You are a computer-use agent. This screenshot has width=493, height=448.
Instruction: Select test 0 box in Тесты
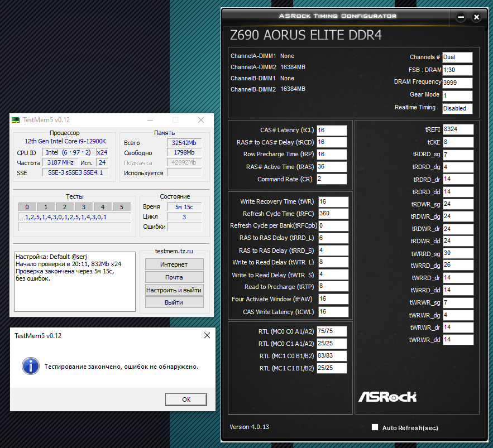[x=27, y=207]
